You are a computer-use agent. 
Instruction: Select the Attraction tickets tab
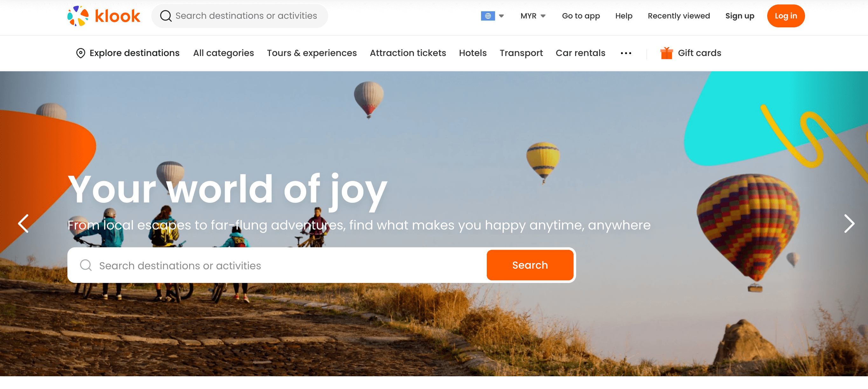tap(408, 53)
